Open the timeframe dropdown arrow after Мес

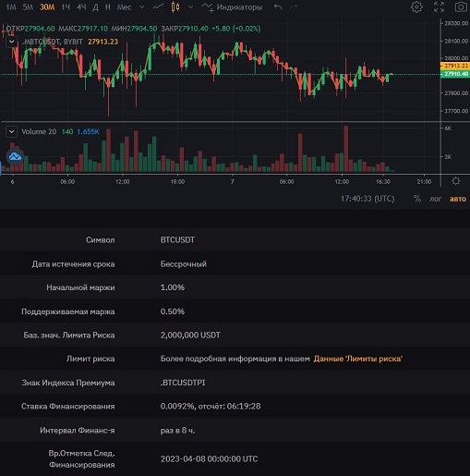pos(142,6)
